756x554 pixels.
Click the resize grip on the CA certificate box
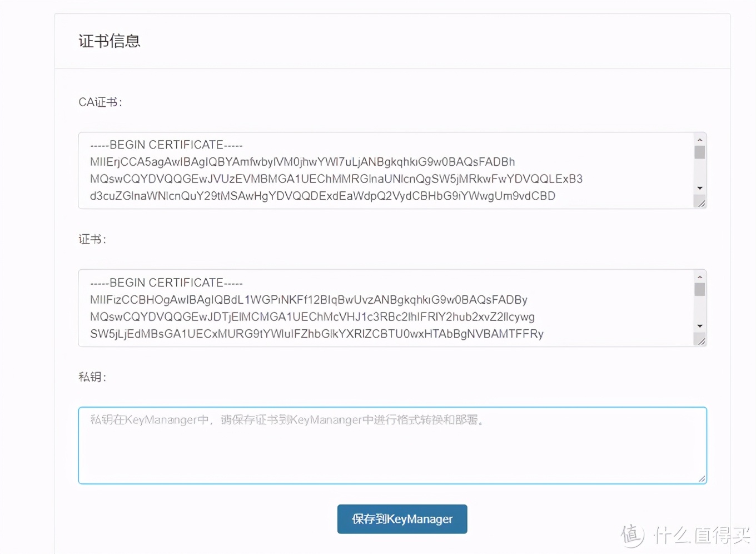[x=701, y=204]
